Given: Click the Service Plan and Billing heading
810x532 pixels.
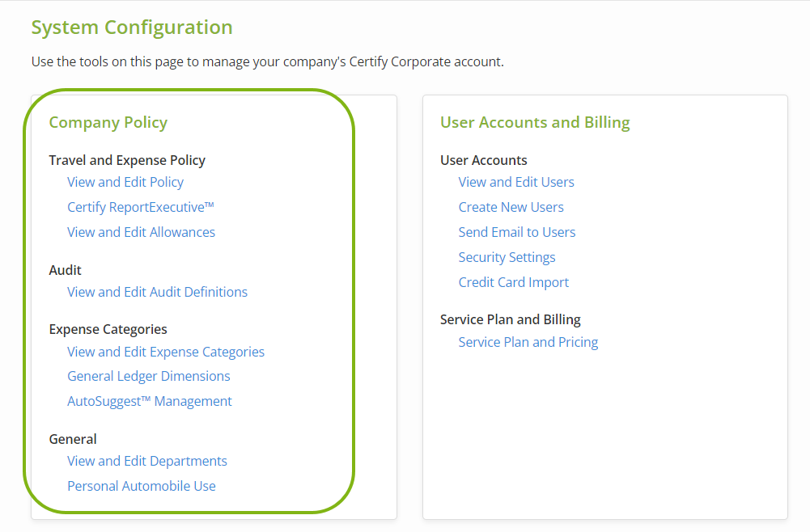Looking at the screenshot, I should coord(510,319).
